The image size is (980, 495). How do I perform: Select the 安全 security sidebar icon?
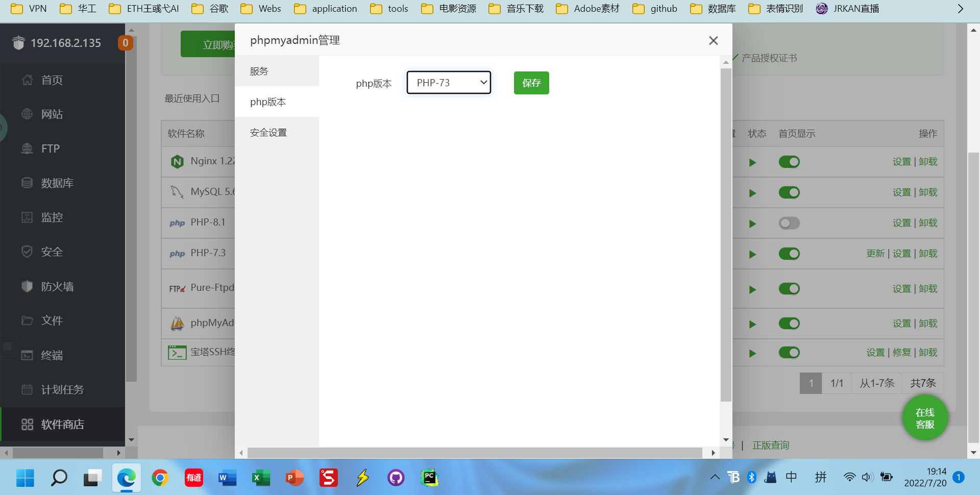(x=51, y=252)
